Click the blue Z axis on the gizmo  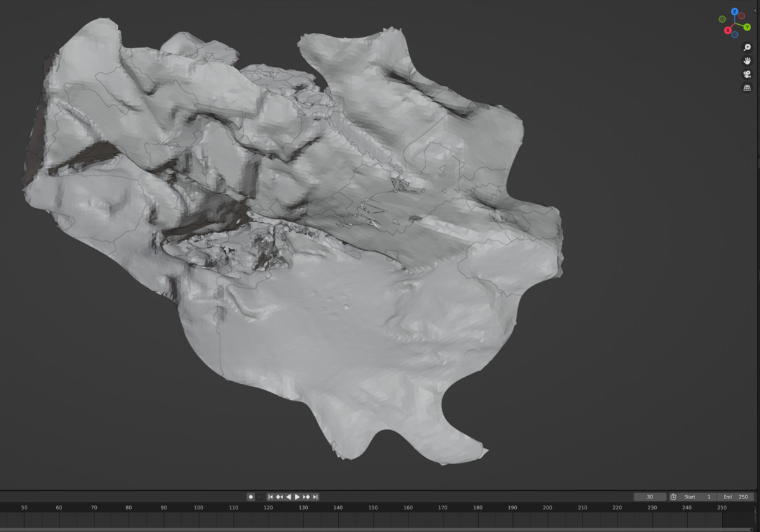(735, 12)
